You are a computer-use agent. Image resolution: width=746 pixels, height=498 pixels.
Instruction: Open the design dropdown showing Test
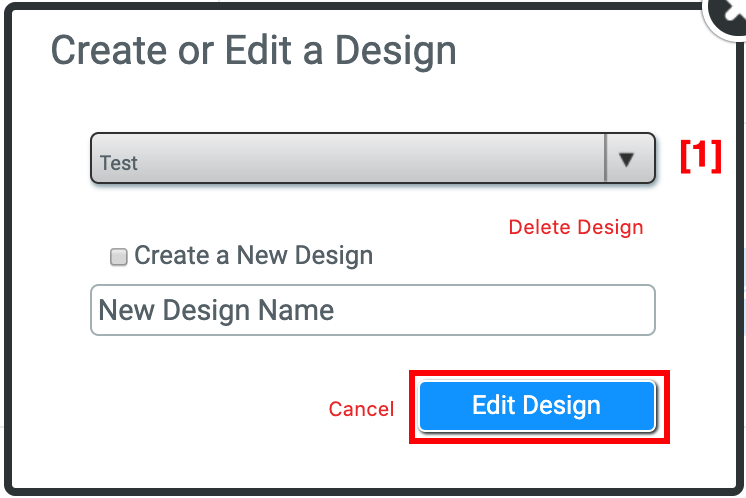coord(348,160)
